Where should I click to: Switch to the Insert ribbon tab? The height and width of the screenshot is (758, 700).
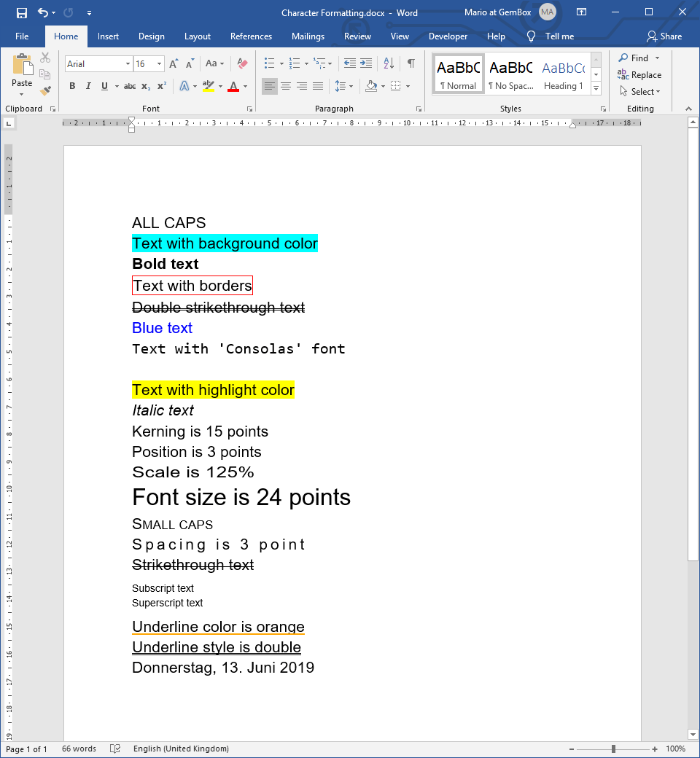click(108, 36)
